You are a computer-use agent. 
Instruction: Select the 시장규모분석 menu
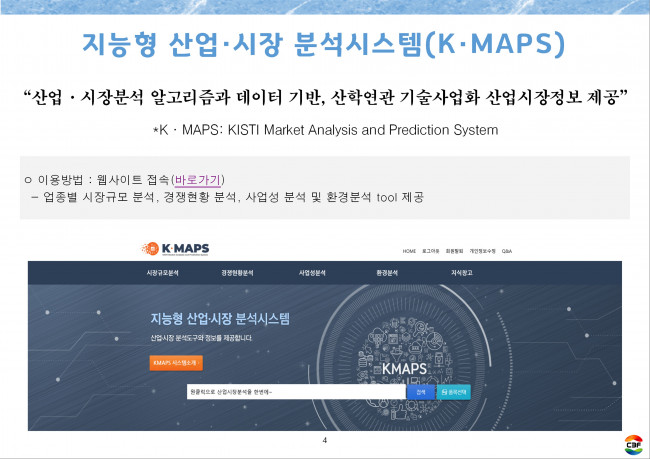click(x=162, y=273)
